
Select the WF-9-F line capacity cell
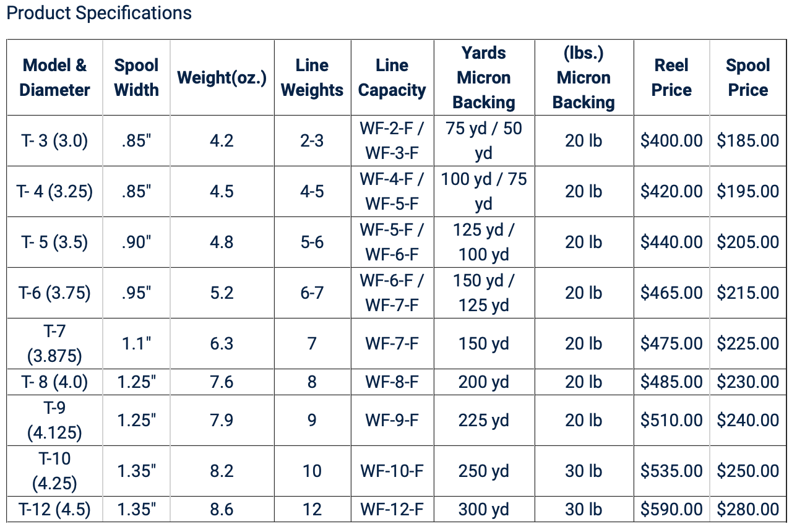392,421
